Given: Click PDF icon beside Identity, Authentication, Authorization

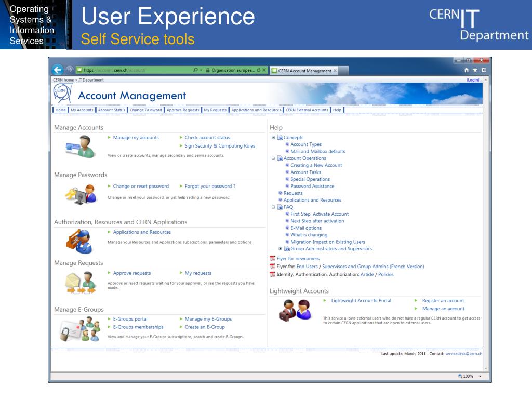Looking at the screenshot, I should (x=272, y=274).
